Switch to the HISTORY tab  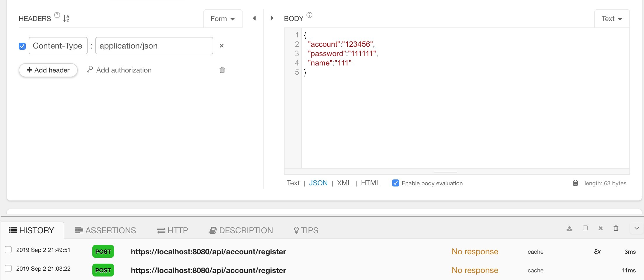(x=32, y=230)
